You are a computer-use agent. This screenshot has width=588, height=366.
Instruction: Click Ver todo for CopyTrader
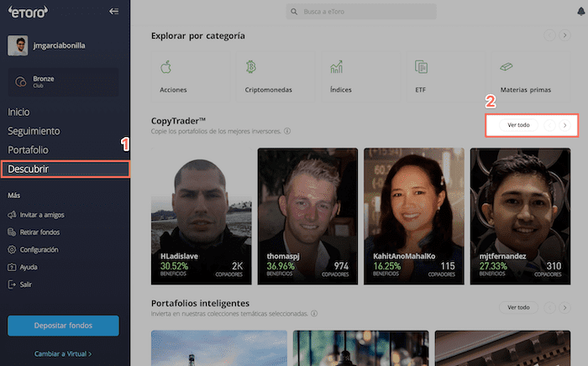click(518, 125)
